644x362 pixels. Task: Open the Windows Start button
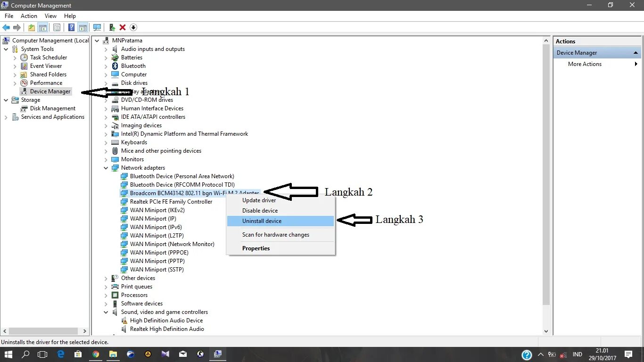pos(8,354)
